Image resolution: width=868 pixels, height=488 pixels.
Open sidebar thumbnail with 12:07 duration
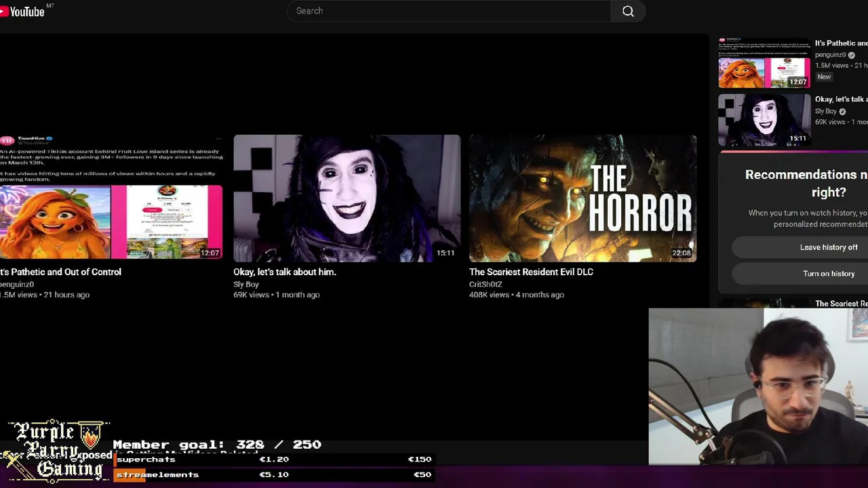pos(764,63)
